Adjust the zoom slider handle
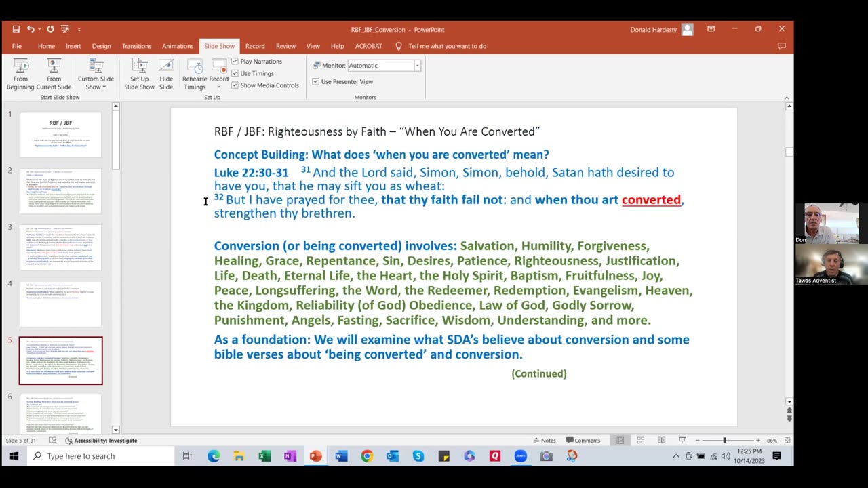Viewport: 868px width, 488px height. (725, 441)
